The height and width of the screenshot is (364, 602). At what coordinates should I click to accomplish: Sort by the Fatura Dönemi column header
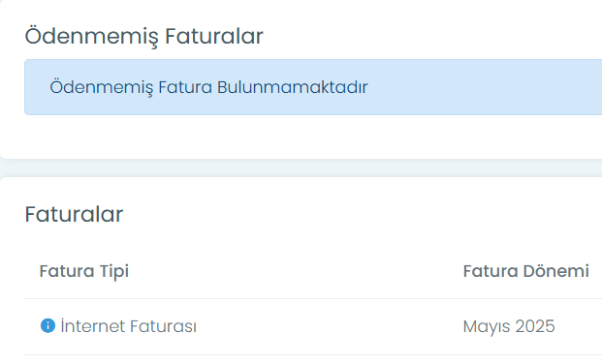click(526, 271)
